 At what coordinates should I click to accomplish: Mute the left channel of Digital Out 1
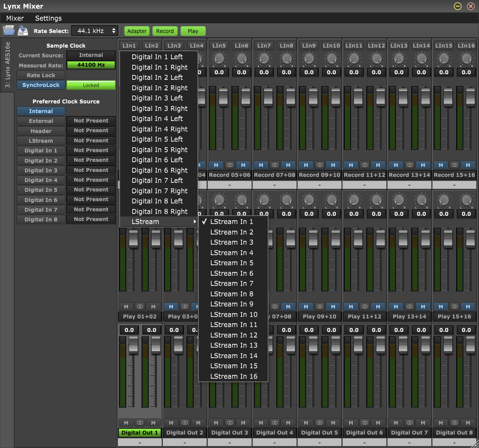126,423
